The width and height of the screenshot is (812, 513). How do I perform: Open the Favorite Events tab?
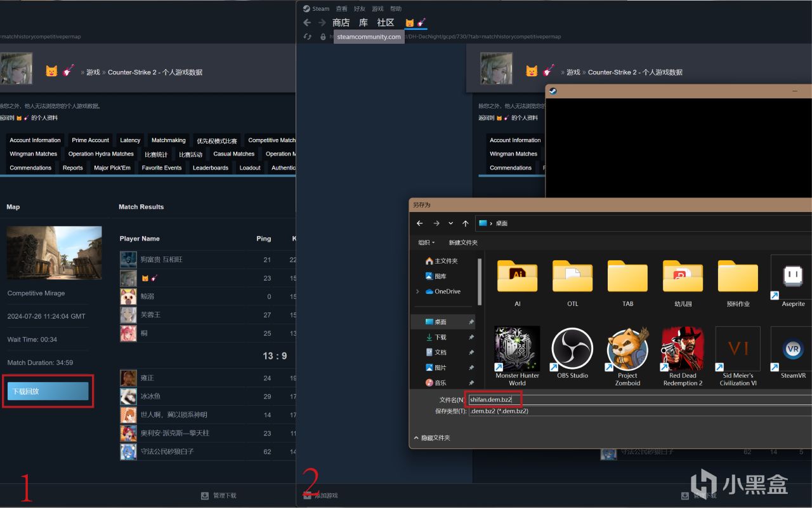(162, 168)
